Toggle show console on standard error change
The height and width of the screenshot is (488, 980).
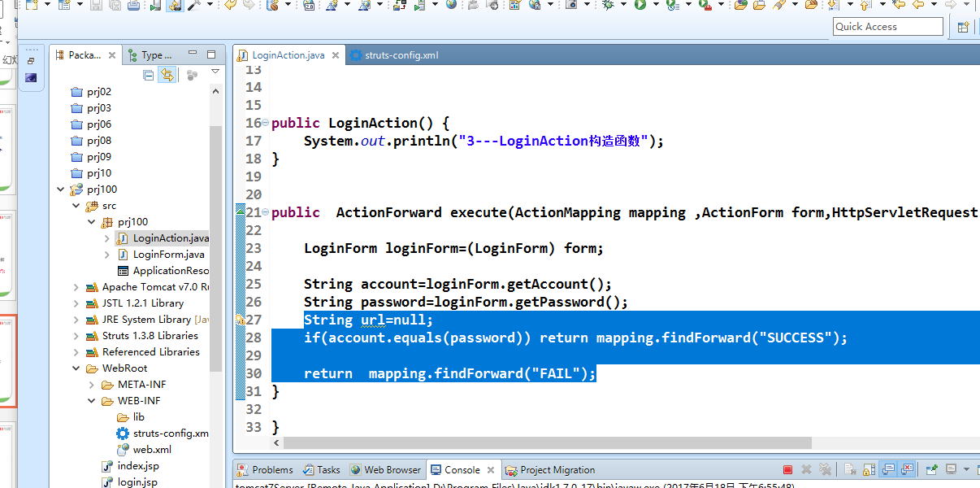(906, 469)
